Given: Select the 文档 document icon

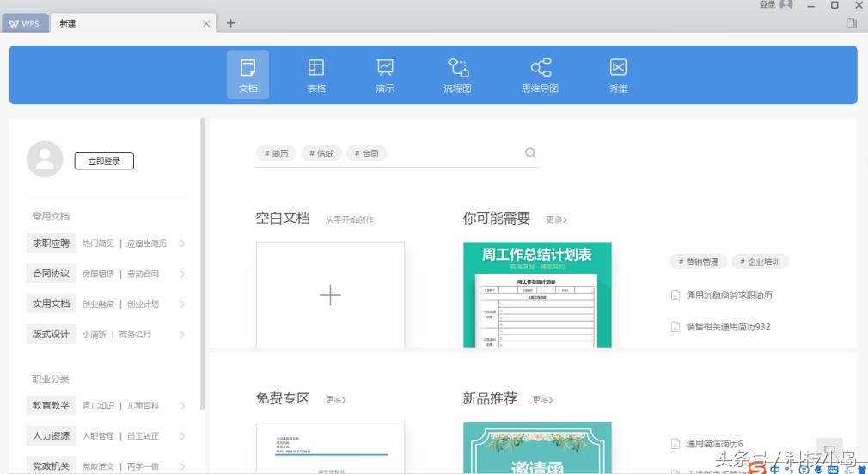Looking at the screenshot, I should [x=248, y=74].
